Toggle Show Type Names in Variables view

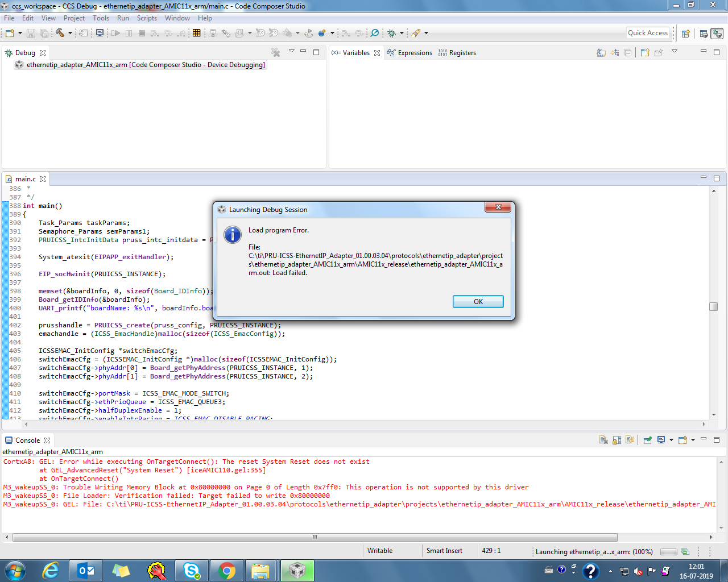(x=601, y=52)
